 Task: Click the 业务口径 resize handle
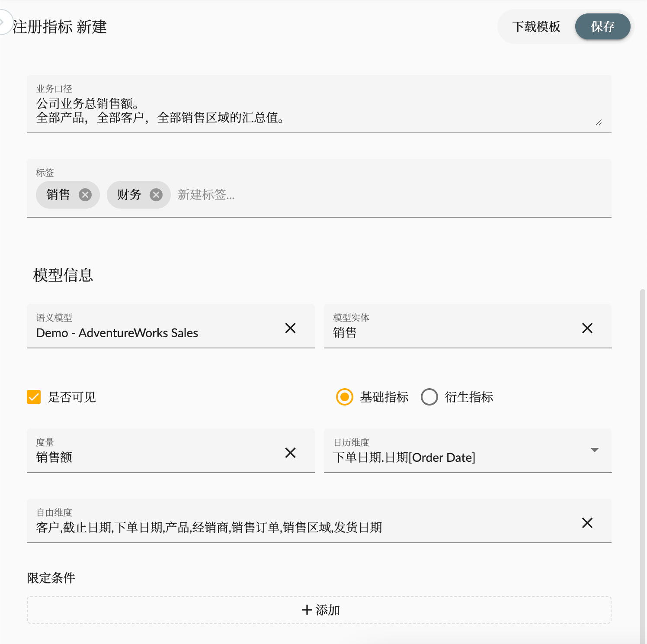pos(599,122)
